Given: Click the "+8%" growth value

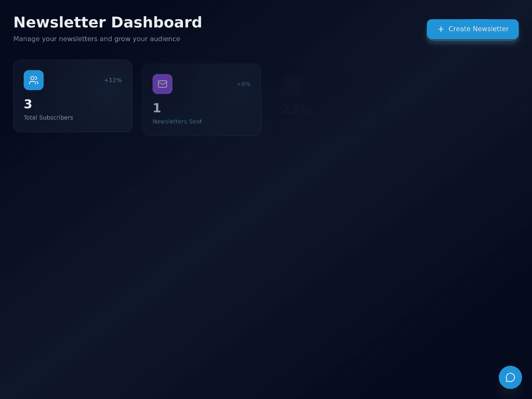Looking at the screenshot, I should [244, 84].
